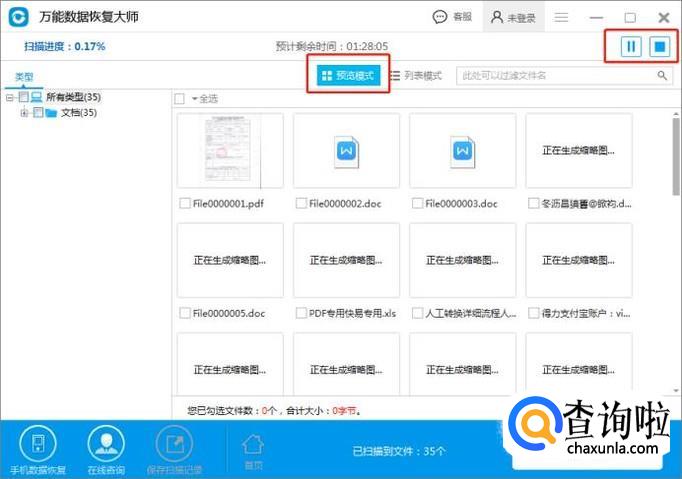Minimize the window
The image size is (682, 479).
[596, 17]
